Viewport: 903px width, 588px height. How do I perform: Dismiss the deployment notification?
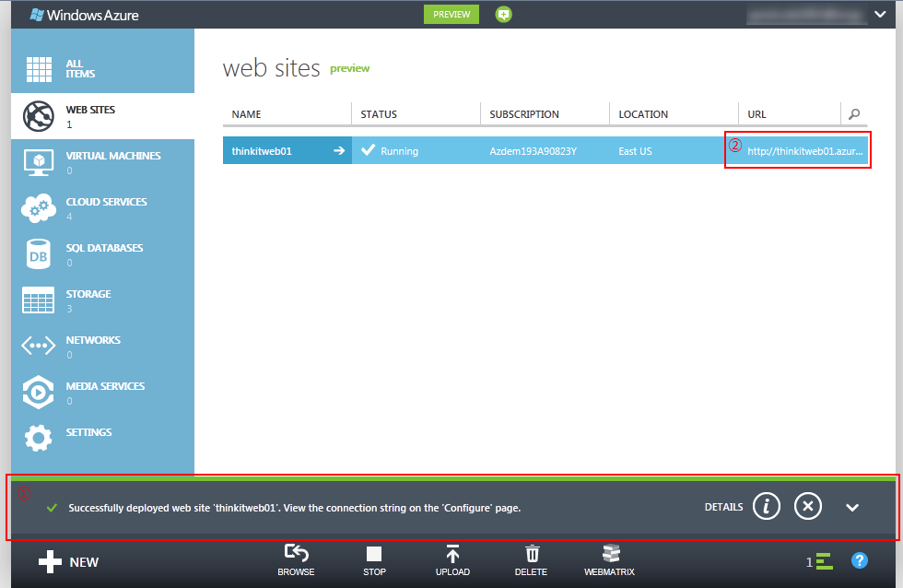[x=808, y=506]
